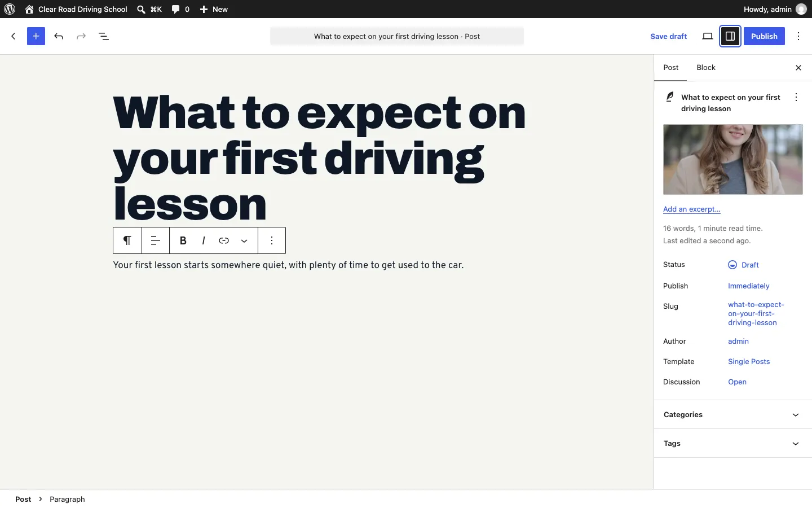
Task: Click Add an excerpt link
Action: (692, 209)
